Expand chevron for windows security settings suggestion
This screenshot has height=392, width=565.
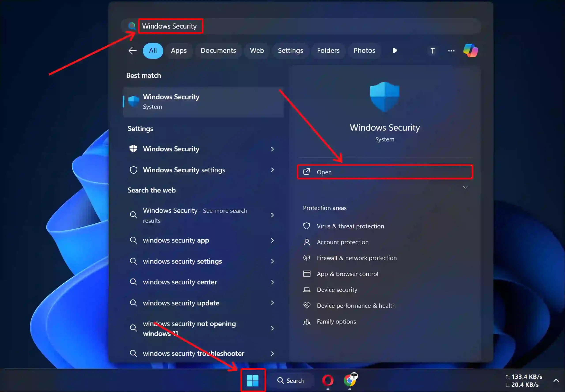coord(272,261)
